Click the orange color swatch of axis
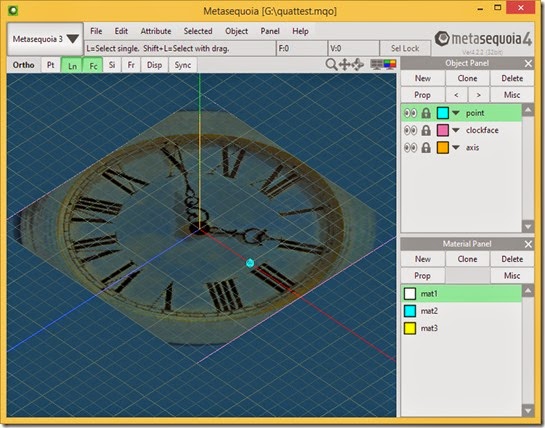 tap(442, 148)
